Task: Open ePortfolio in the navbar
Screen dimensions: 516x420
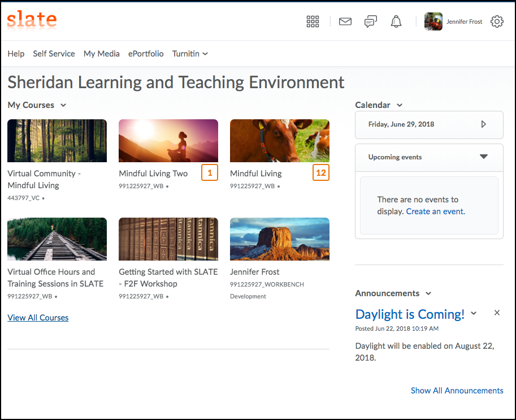Action: (x=146, y=54)
